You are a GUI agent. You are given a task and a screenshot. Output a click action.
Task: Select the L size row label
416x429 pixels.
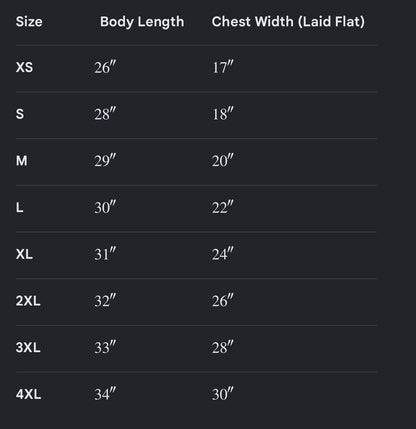pos(20,208)
